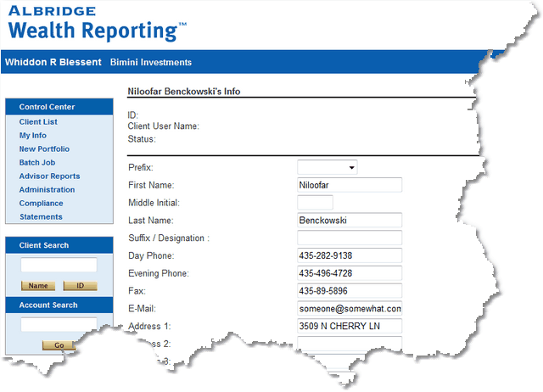Open the Administration menu item
The width and height of the screenshot is (543, 392).
pyautogui.click(x=47, y=190)
